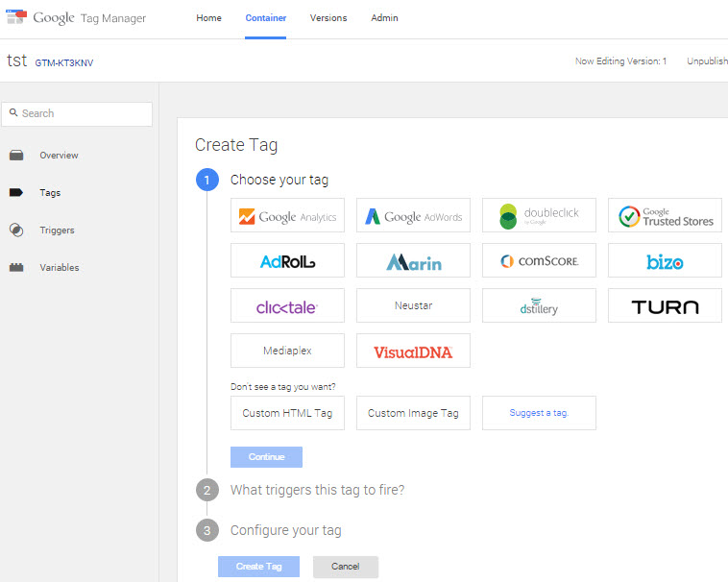Click the GTM-KT3KNV container ID link
Screen dimensions: 728x582
(64, 62)
